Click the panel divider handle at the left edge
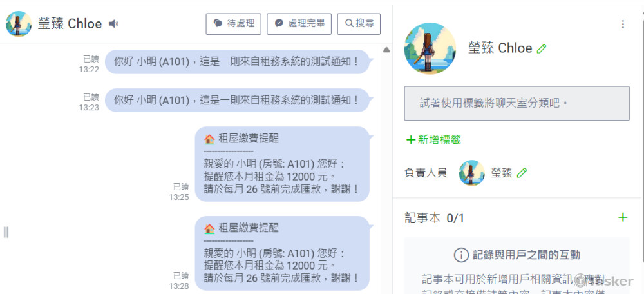 point(6,232)
